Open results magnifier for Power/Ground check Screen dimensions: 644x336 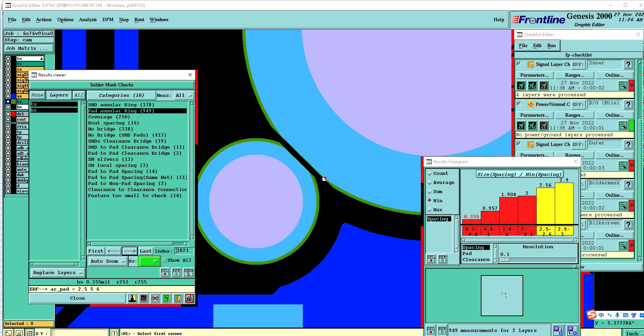623,125
